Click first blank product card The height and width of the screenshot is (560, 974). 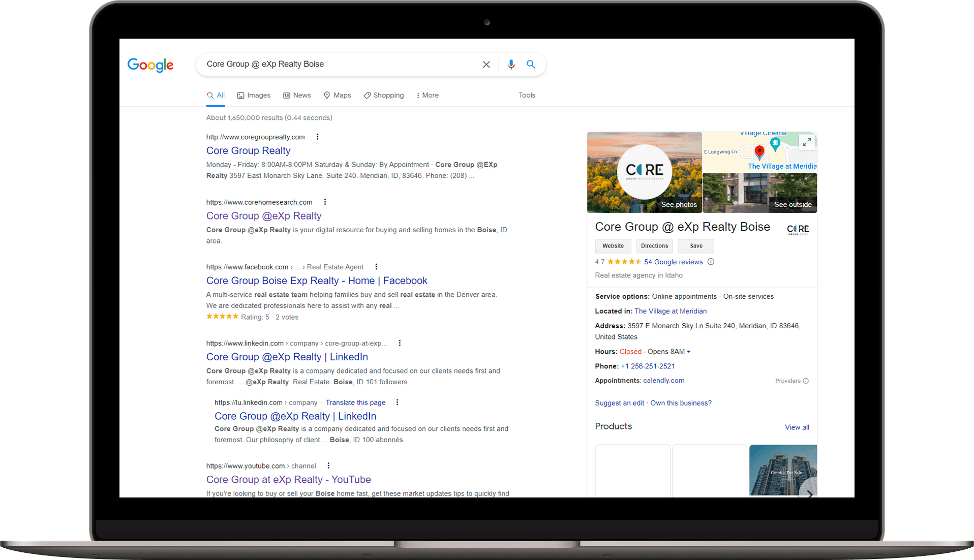633,471
